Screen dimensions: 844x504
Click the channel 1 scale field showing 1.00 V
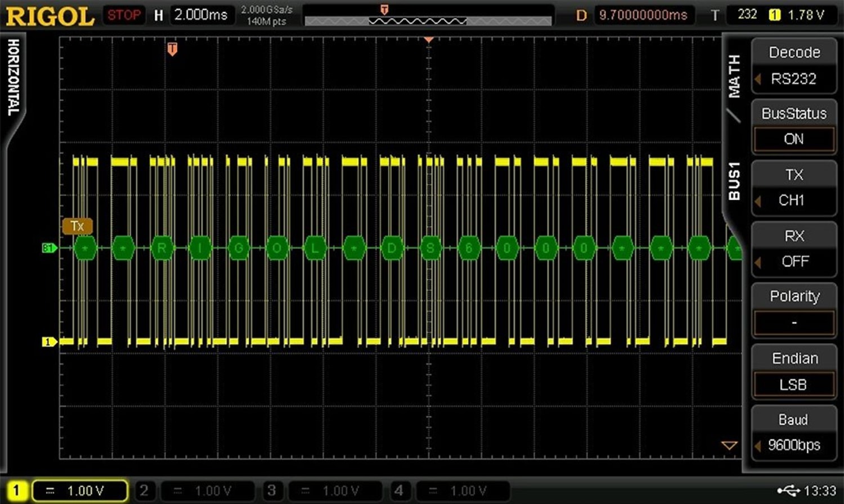coord(80,490)
